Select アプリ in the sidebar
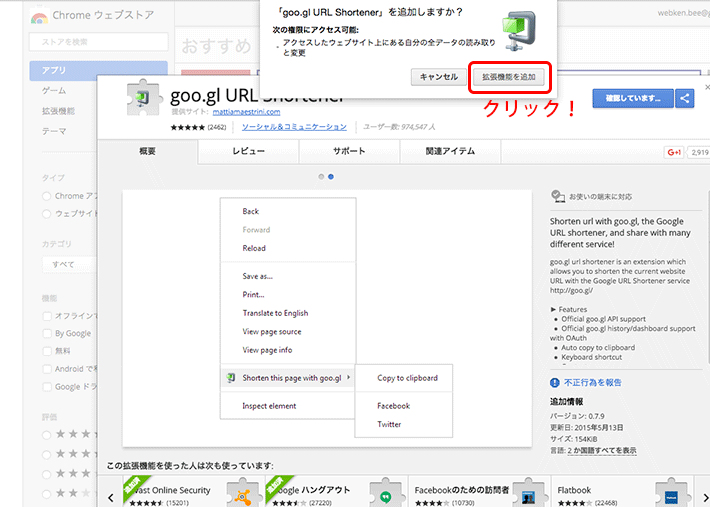 pos(99,71)
